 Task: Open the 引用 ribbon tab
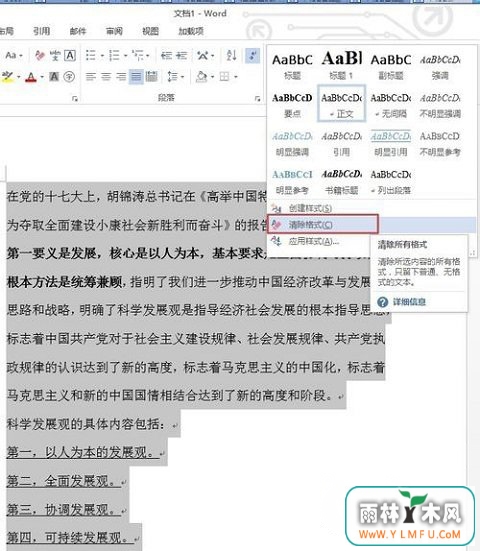pos(41,31)
